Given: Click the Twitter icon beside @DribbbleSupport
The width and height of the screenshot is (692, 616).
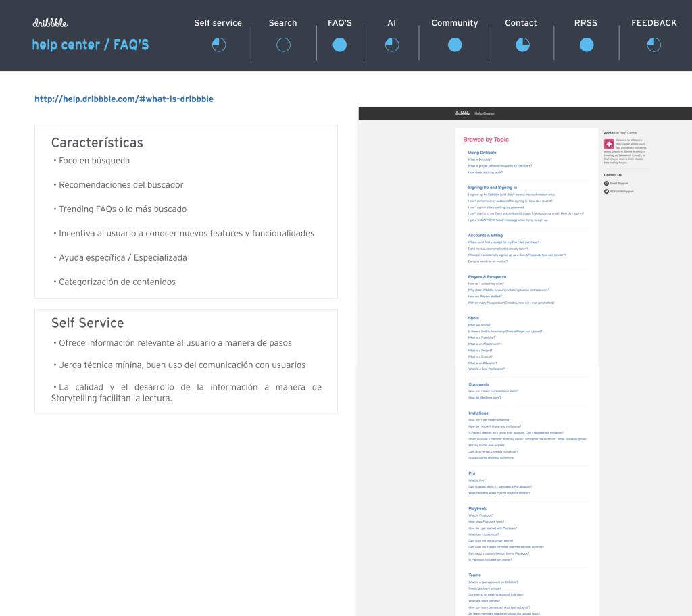Looking at the screenshot, I should 606,192.
